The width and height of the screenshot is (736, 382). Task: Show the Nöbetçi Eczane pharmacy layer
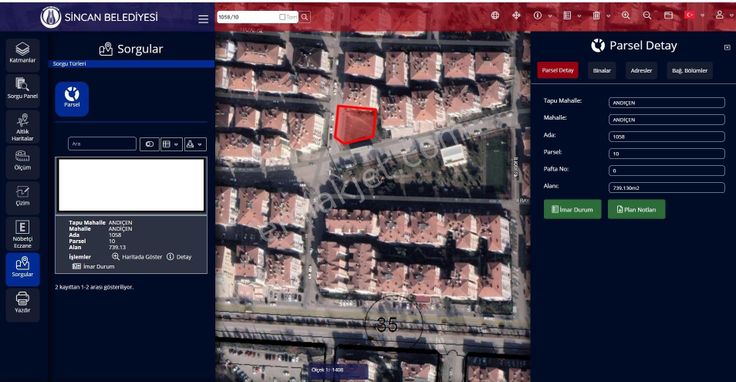23,234
